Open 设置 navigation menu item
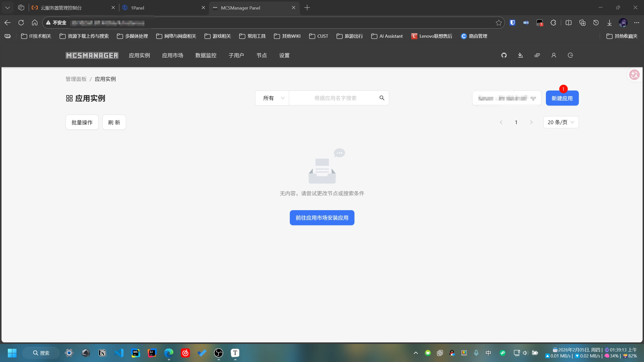The width and height of the screenshot is (644, 362). [284, 55]
